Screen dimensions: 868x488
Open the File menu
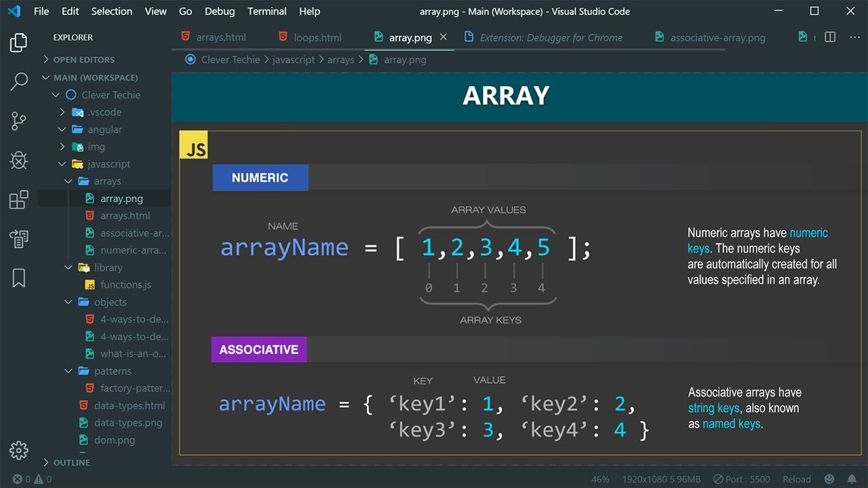(x=41, y=12)
